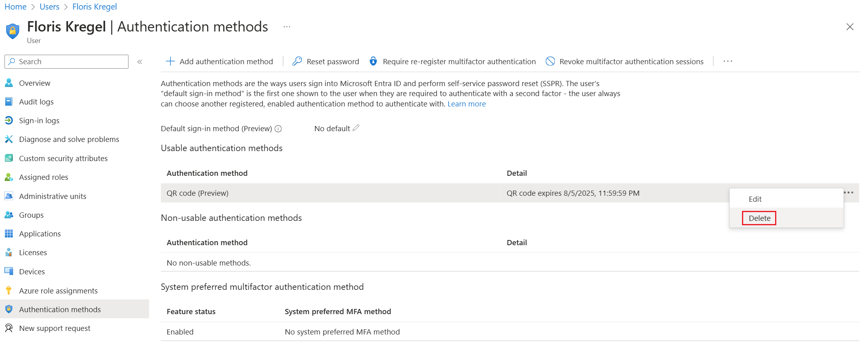The height and width of the screenshot is (358, 868).
Task: Open Audit logs from sidebar
Action: coord(36,102)
